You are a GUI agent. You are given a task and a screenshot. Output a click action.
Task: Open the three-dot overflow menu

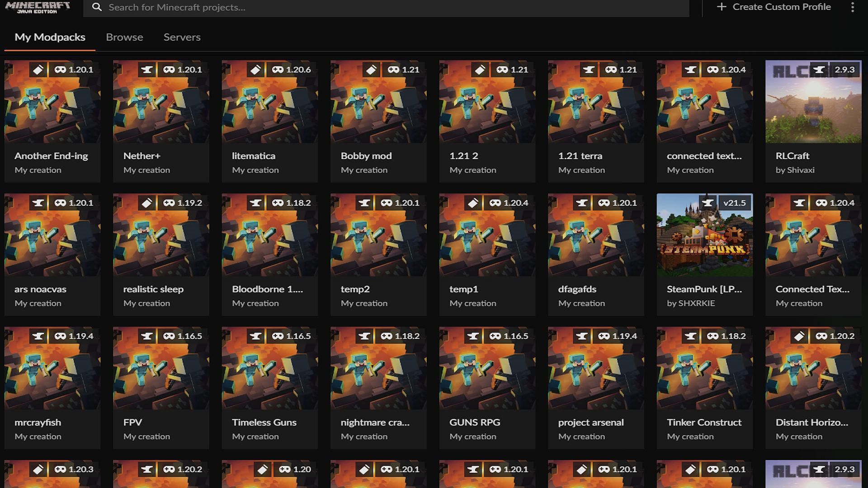(x=853, y=7)
